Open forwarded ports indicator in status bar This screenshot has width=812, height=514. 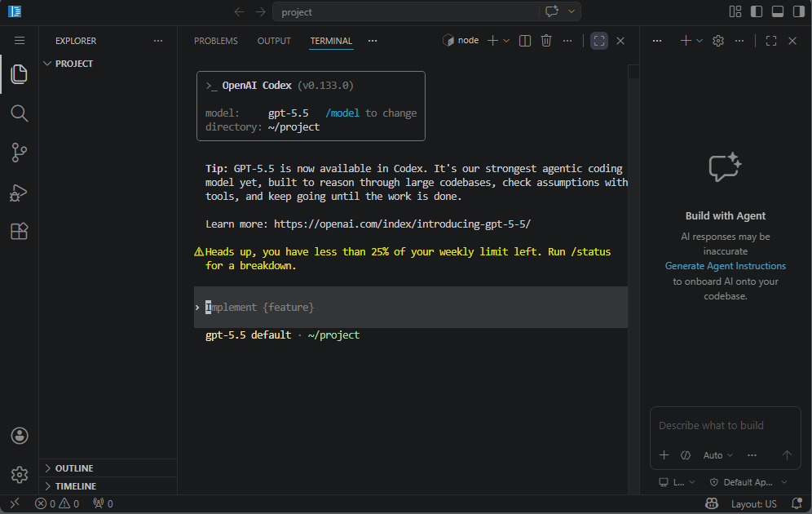tap(103, 503)
